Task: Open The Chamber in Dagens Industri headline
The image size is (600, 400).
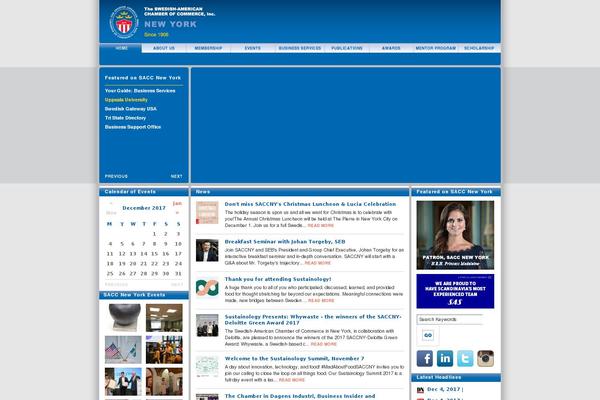Action: coord(300,396)
